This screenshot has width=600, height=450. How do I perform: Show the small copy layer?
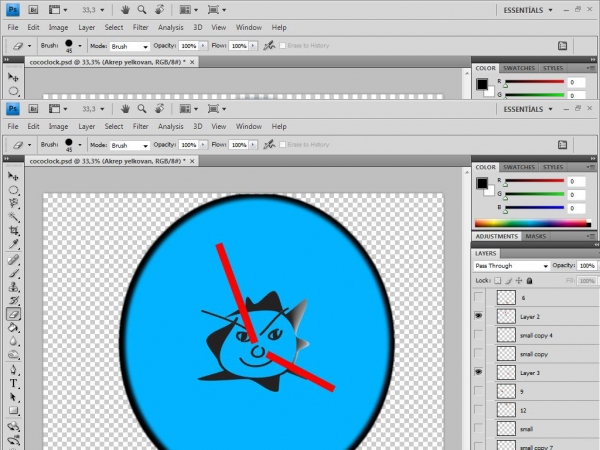click(478, 353)
